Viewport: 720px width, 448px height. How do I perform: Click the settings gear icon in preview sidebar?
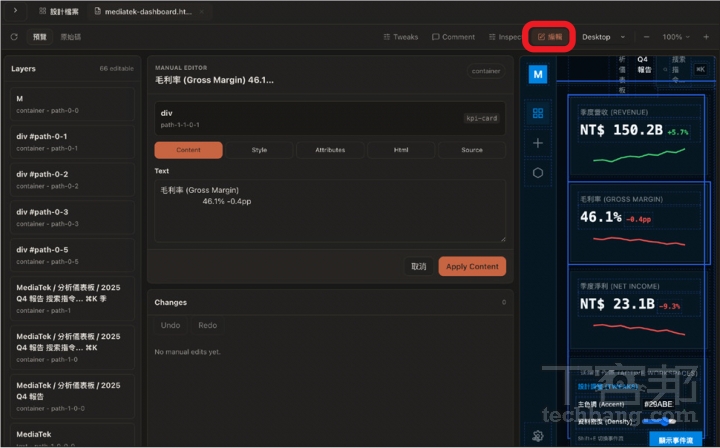538,436
